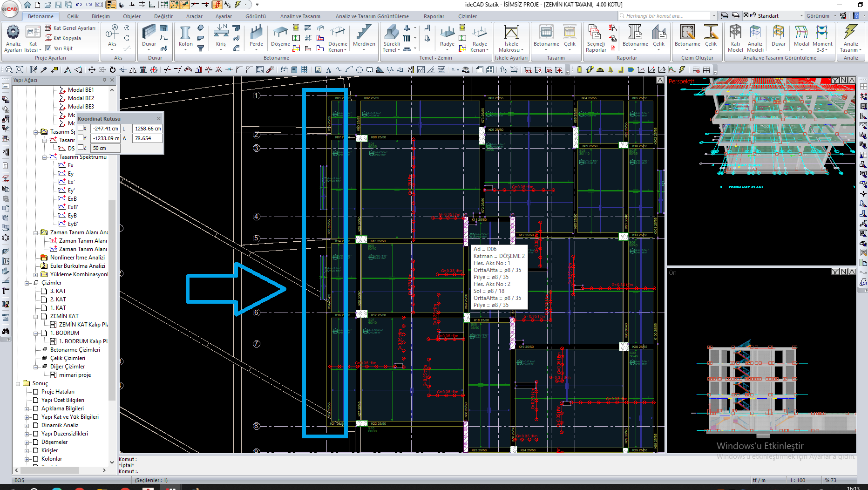Select the Kiriş beam tool
Viewport: 868px width, 490px height.
click(x=221, y=36)
